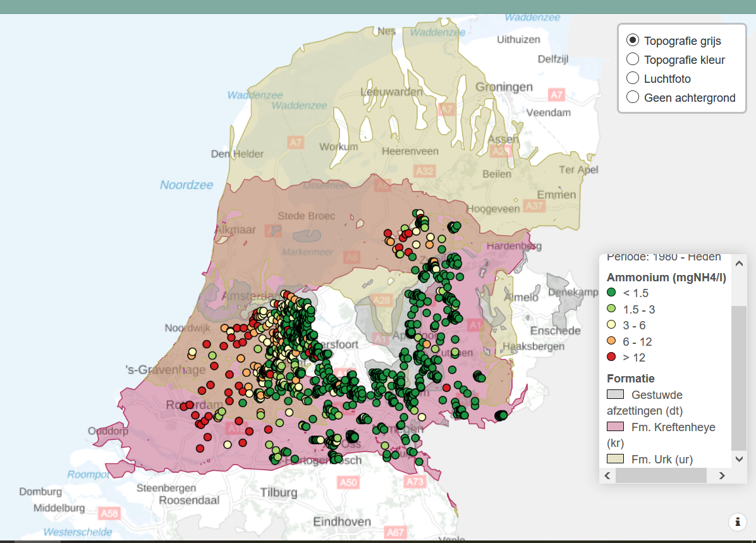Switch to Topografie kleur background

[x=632, y=59]
